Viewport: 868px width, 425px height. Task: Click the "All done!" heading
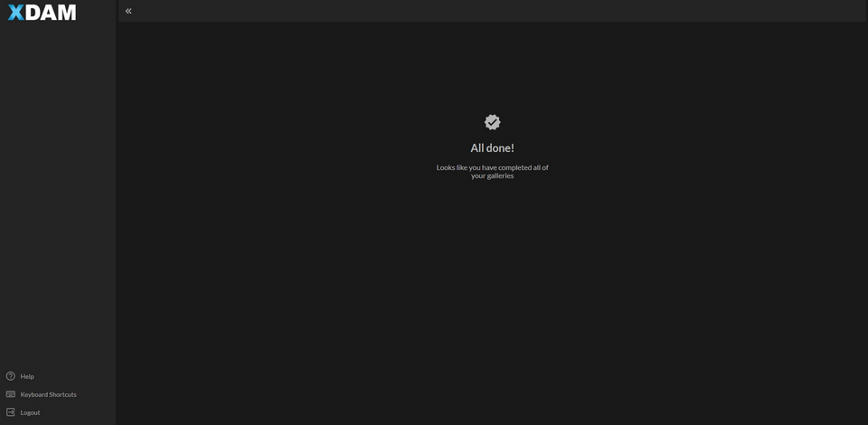(492, 148)
